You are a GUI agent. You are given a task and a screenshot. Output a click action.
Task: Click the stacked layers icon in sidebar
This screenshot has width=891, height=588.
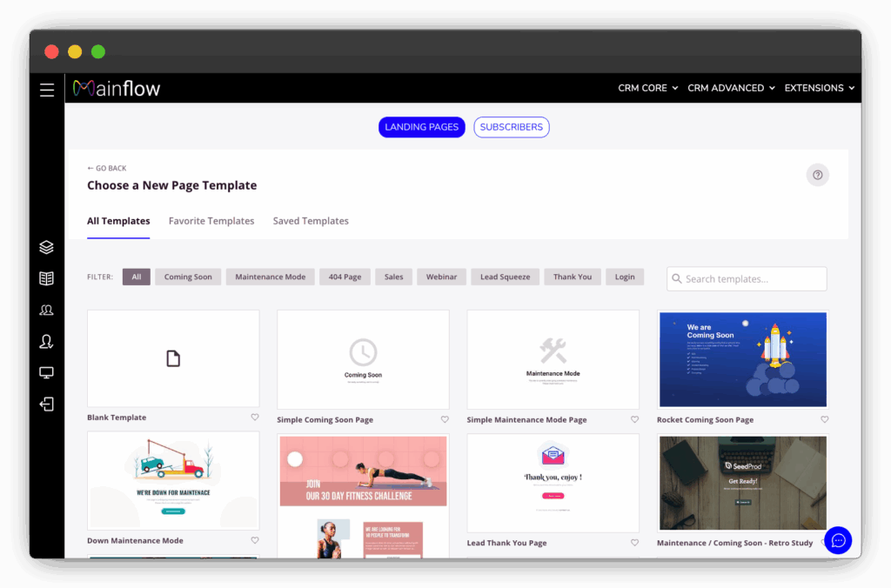pyautogui.click(x=47, y=248)
